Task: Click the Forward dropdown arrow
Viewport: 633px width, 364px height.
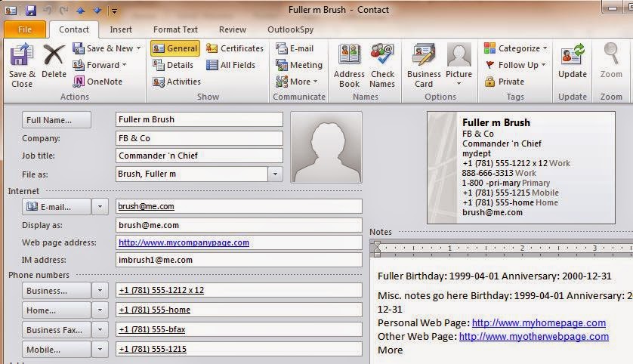Action: pos(125,64)
